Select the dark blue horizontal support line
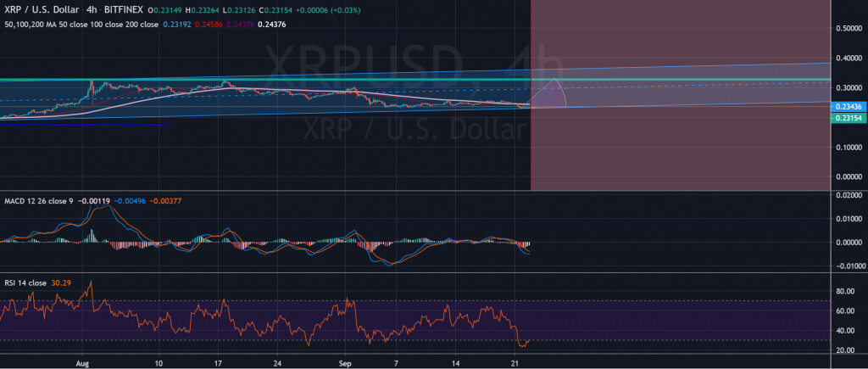The width and height of the screenshot is (868, 369). [84, 126]
